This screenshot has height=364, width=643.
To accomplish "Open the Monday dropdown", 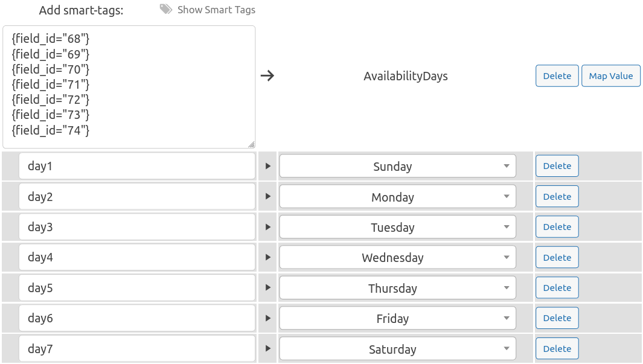I will point(397,197).
